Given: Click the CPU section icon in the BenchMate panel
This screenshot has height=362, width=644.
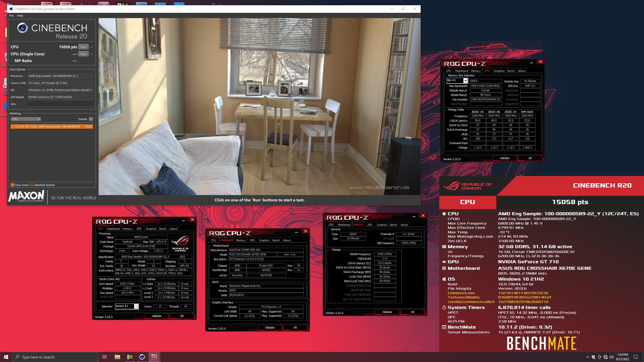Looking at the screenshot, I should (x=444, y=214).
